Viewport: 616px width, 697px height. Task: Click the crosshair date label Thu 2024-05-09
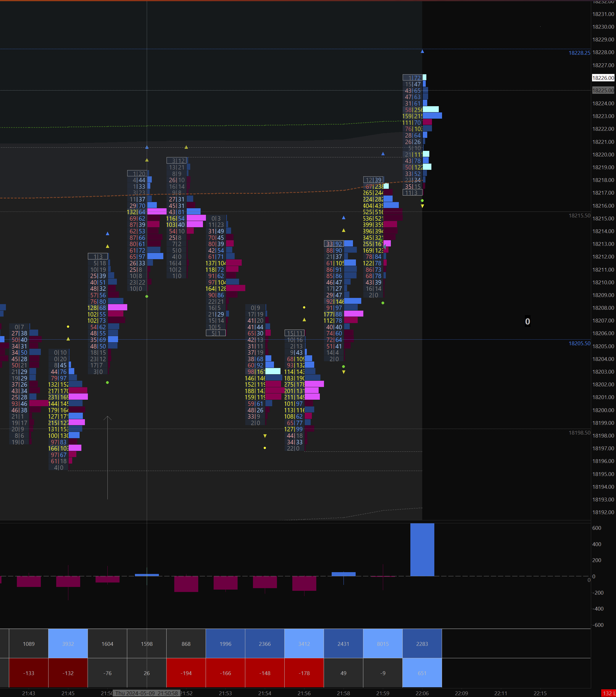146,693
